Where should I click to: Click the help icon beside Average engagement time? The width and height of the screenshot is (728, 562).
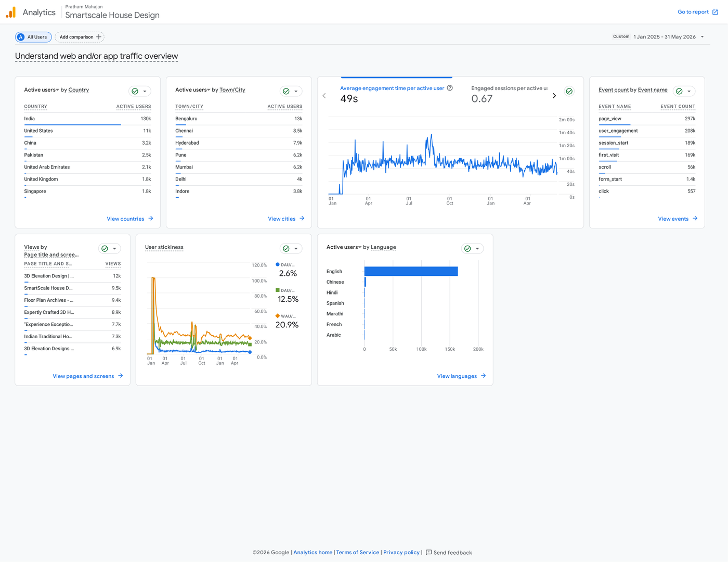pyautogui.click(x=450, y=88)
